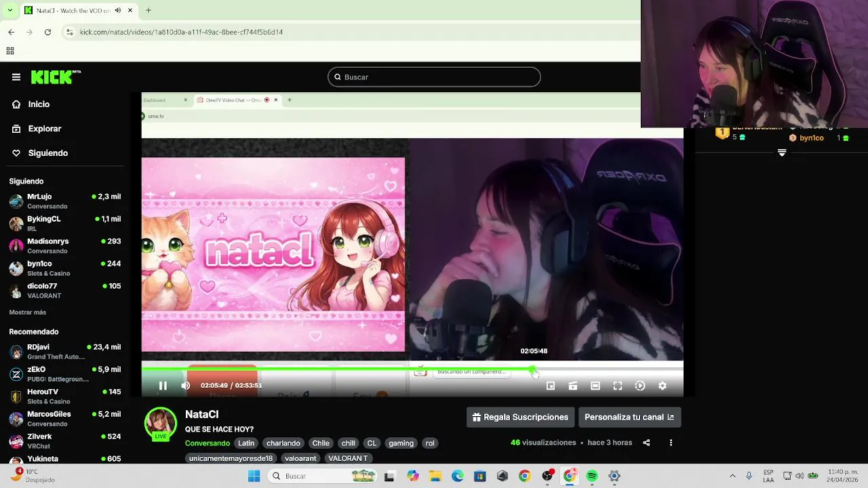Open Copilot from taskbar
This screenshot has height=488, width=868.
click(413, 476)
